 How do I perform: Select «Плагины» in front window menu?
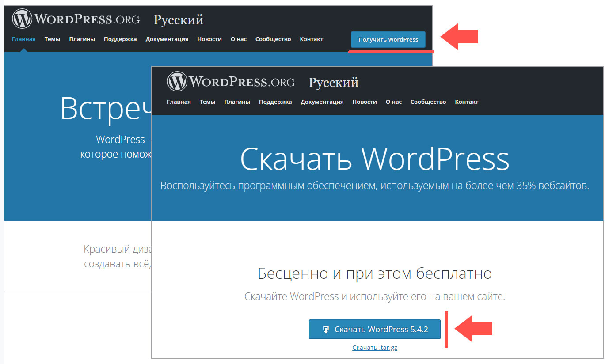(x=237, y=102)
